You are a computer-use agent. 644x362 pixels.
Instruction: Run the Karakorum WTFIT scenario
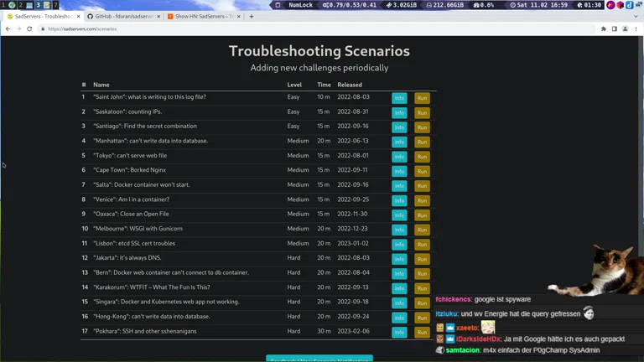[422, 288]
